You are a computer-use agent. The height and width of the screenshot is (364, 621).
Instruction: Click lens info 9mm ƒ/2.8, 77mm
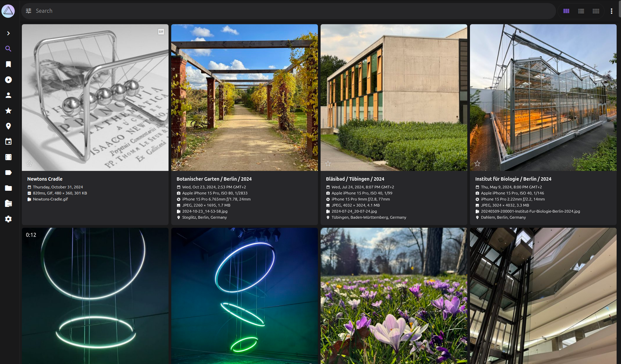tap(361, 199)
